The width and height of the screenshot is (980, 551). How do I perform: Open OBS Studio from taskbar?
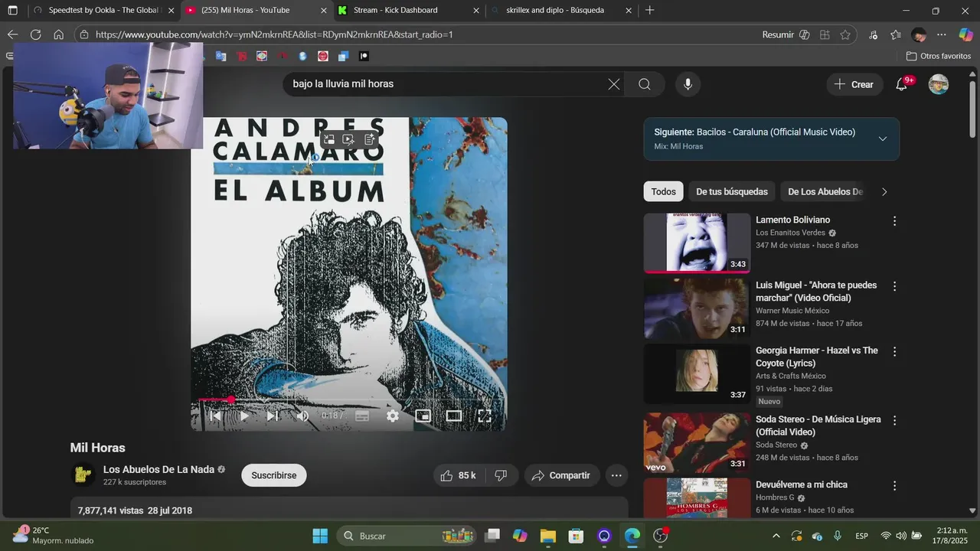tap(661, 536)
